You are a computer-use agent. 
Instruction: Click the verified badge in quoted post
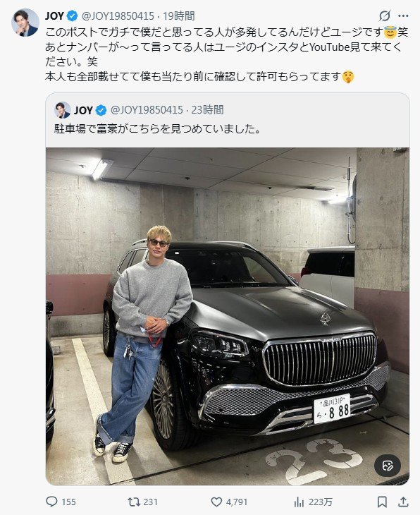(x=101, y=110)
